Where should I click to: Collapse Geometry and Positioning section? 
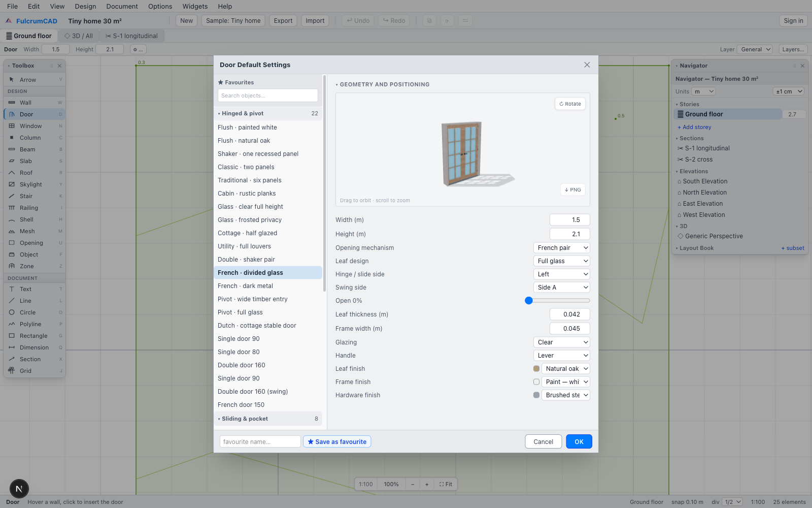(383, 84)
